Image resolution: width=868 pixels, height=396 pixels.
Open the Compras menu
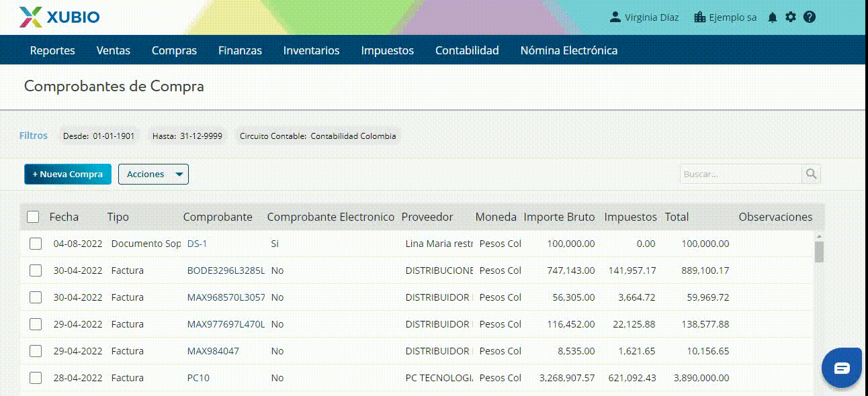point(174,50)
